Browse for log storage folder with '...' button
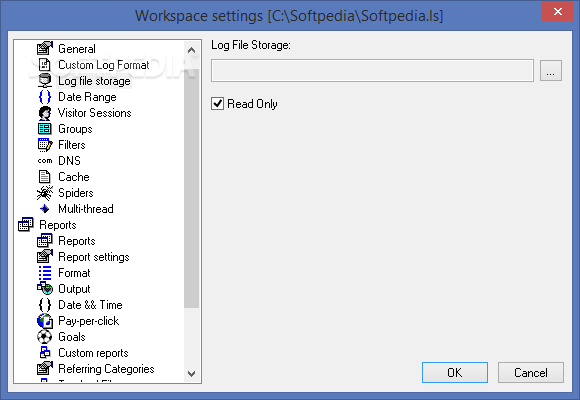This screenshot has width=580, height=400. coord(551,70)
